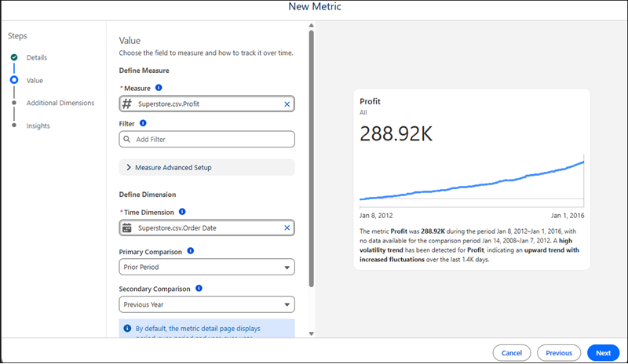This screenshot has height=364, width=628.
Task: Go to the Details step
Action: 37,58
